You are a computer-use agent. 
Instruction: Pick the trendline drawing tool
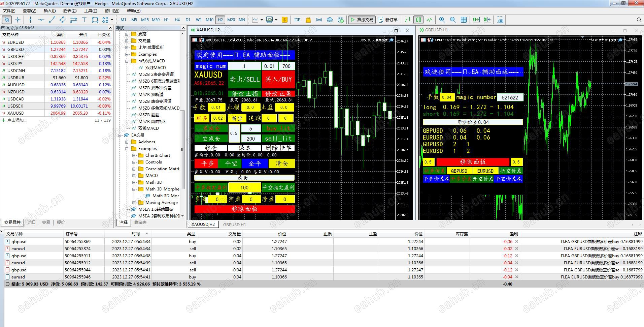click(52, 20)
